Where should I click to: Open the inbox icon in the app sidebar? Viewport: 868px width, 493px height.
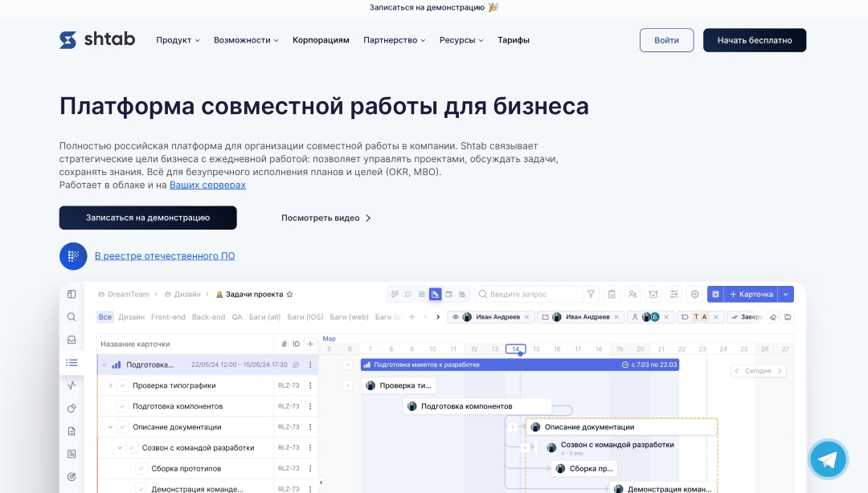(x=72, y=340)
